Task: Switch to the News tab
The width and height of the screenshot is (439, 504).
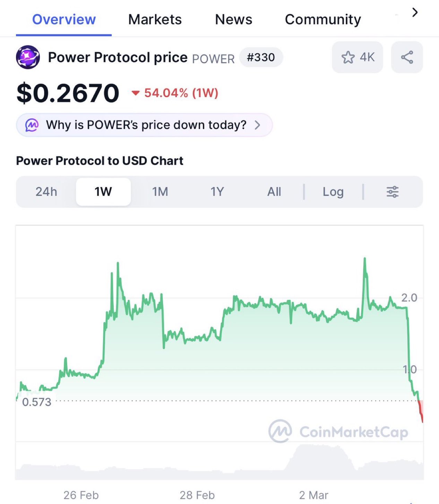Action: [x=233, y=19]
